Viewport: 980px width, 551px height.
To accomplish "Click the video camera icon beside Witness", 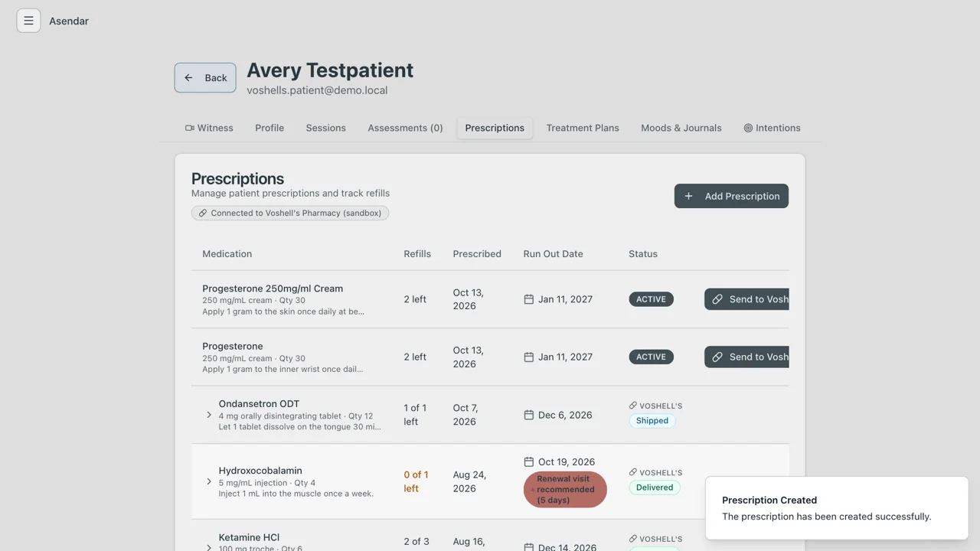I will [190, 128].
